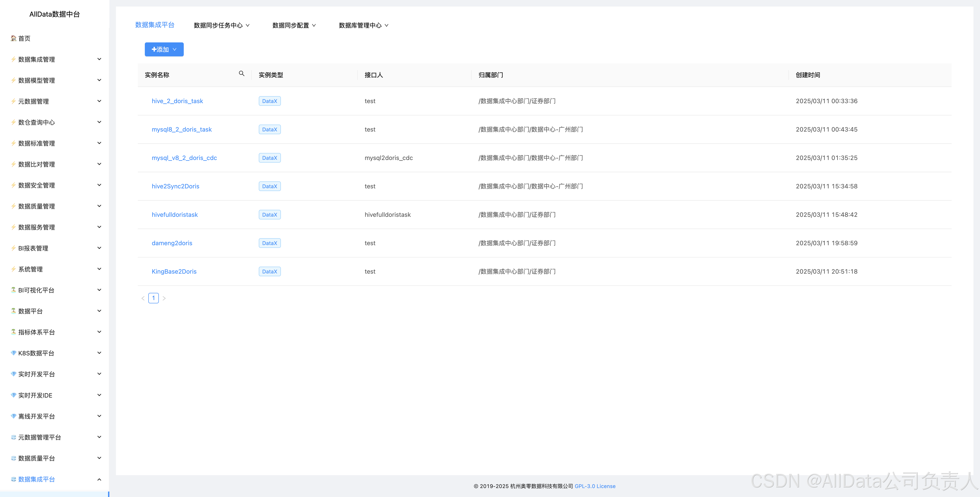This screenshot has width=980, height=497.
Task: Click the lightning icon beside 数据质量管理
Action: [x=14, y=206]
